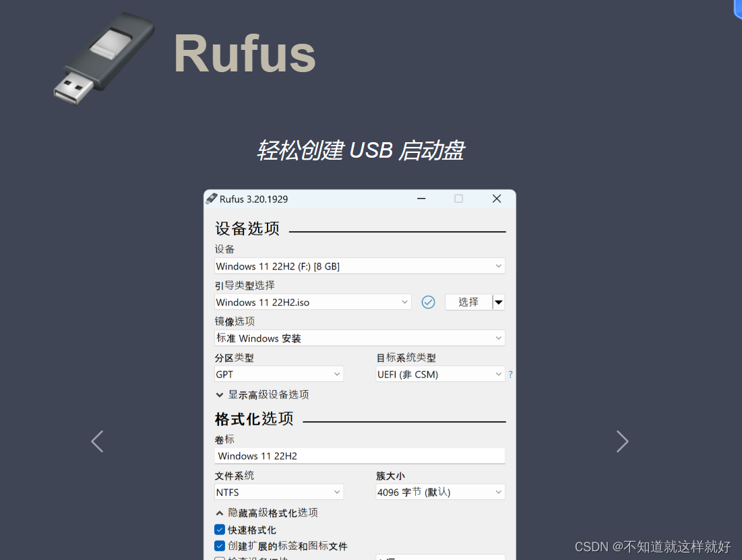742x560 pixels.
Task: Open the 分区类型 GPT dropdown
Action: click(279, 374)
